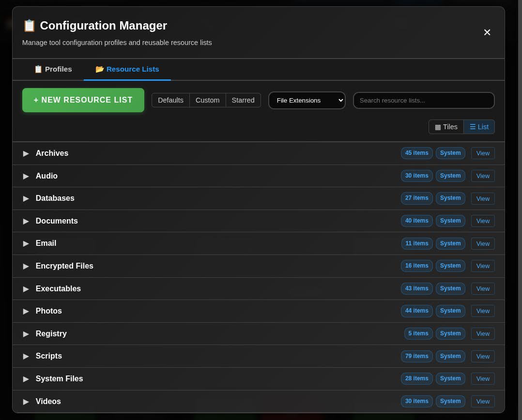Viewport: 522px width, 420px height.
Task: View the Executables resource list
Action: click(483, 289)
